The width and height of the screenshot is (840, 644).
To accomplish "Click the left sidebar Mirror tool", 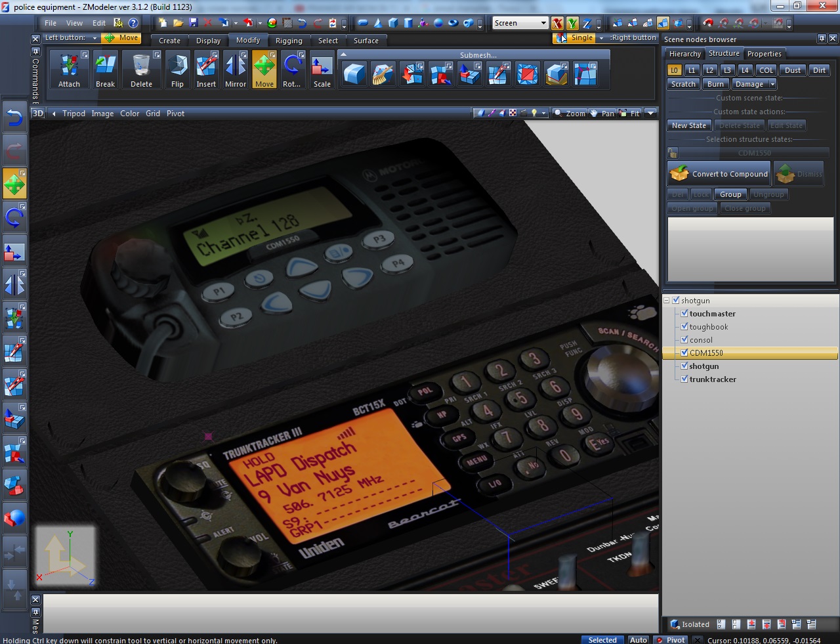I will tap(14, 284).
